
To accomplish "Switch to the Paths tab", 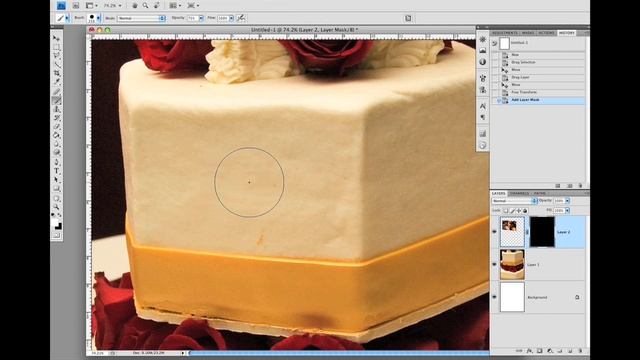I will click(x=540, y=193).
